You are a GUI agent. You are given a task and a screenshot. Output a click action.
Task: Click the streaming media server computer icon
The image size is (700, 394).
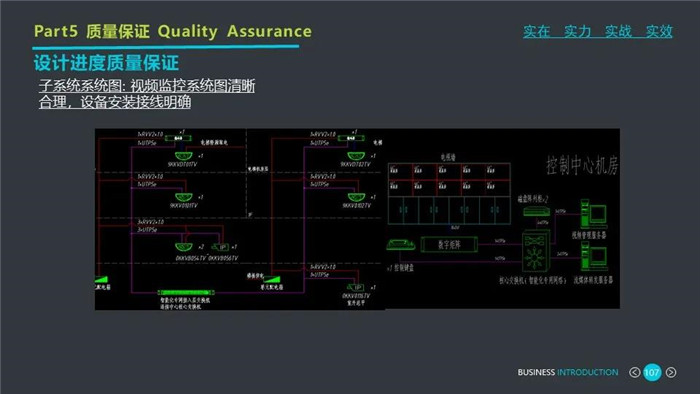tap(594, 257)
